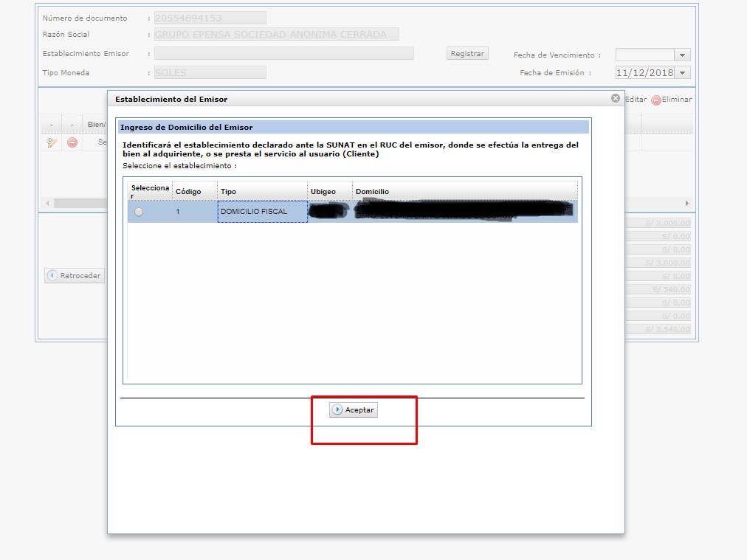The image size is (747, 560).
Task: Click the Fecha de Emisión date field
Action: [x=644, y=73]
